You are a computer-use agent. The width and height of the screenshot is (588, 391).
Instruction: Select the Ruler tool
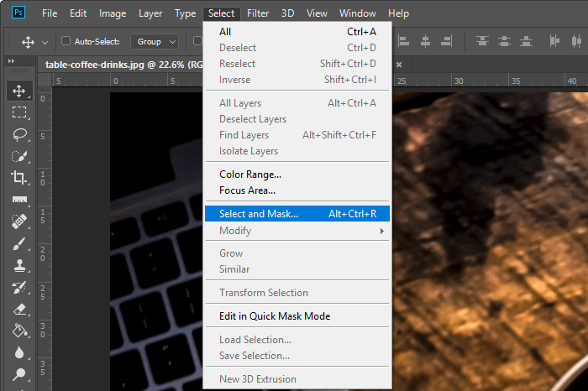click(x=19, y=200)
